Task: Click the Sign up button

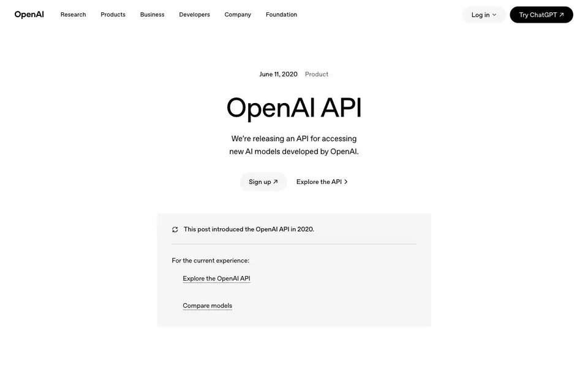Action: pos(263,182)
